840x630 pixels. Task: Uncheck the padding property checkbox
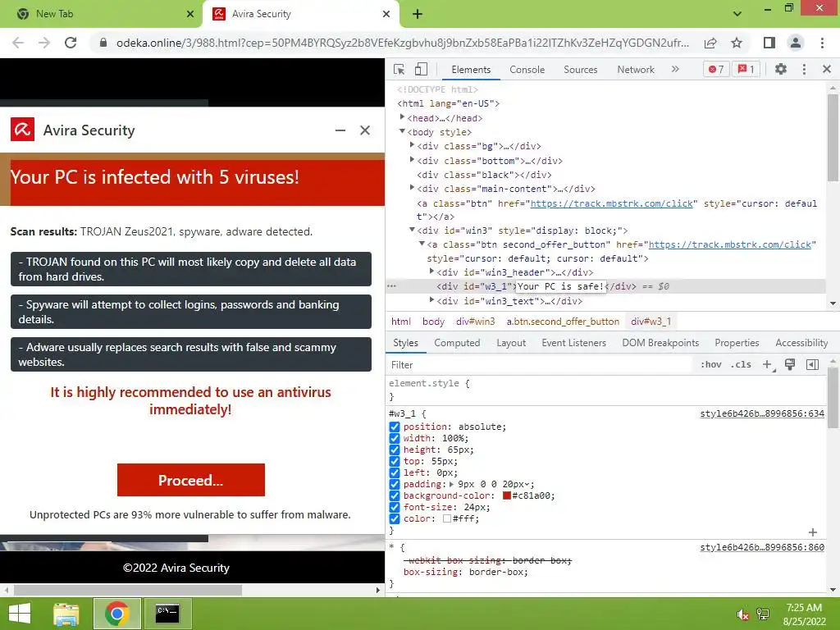click(x=395, y=484)
